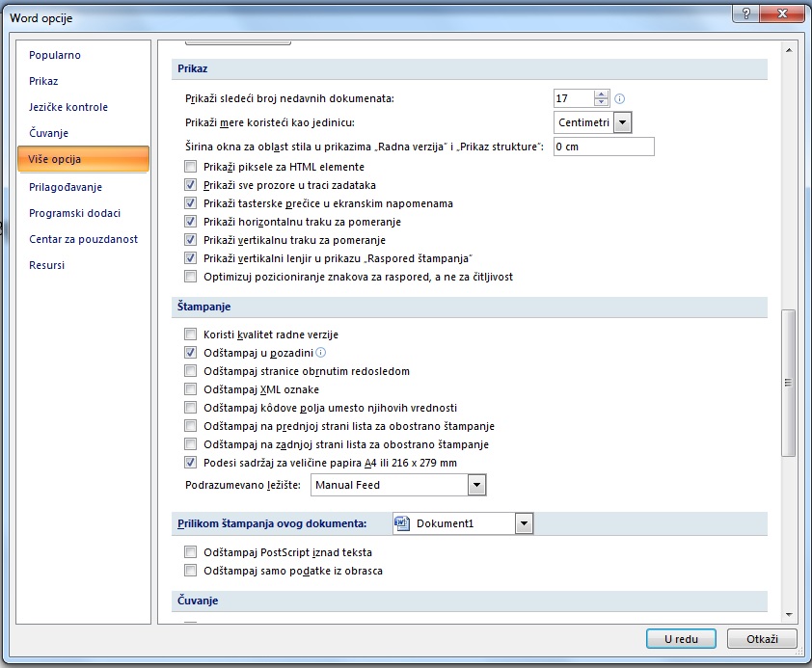Open the Centimetri measurement units dropdown

(623, 122)
